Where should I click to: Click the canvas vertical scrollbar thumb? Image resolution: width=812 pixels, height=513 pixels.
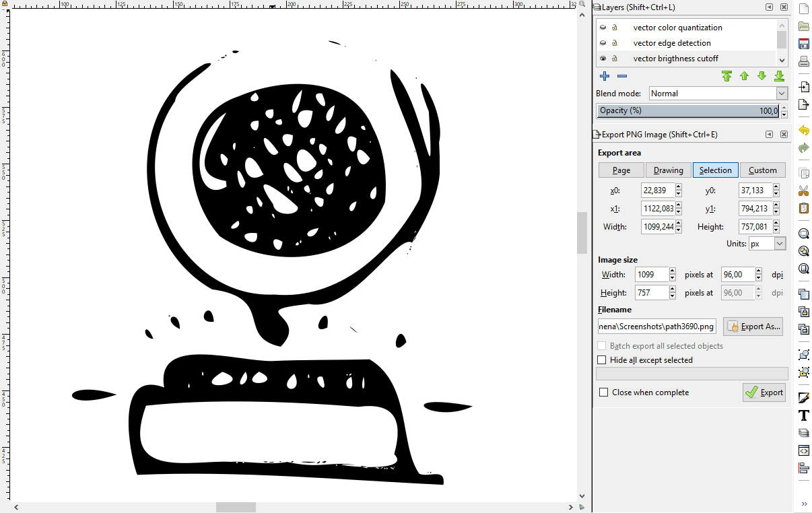point(582,233)
